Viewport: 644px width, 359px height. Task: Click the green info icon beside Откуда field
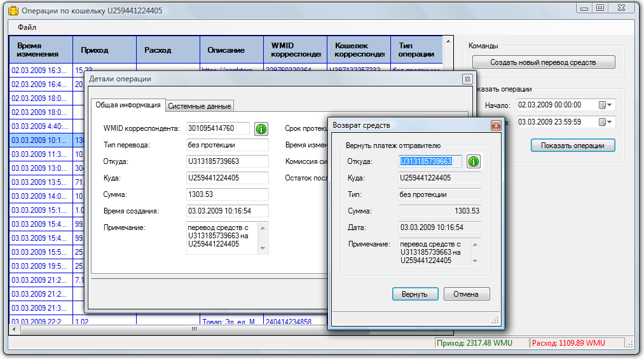point(473,161)
